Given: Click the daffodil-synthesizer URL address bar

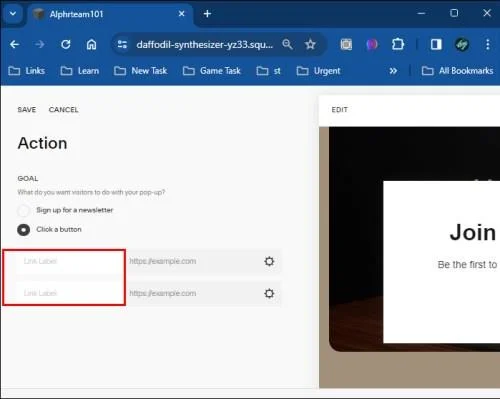Looking at the screenshot, I should coord(205,44).
